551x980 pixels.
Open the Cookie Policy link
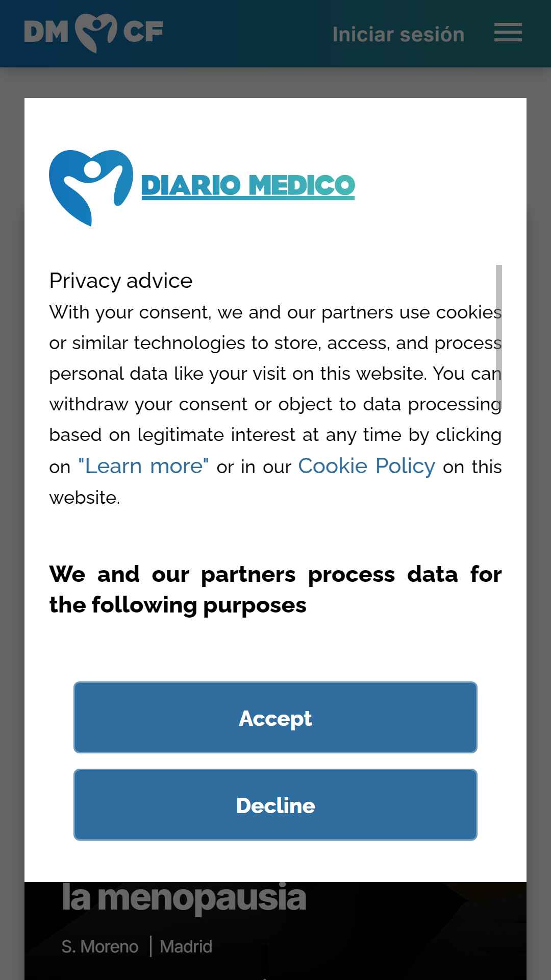coord(366,466)
